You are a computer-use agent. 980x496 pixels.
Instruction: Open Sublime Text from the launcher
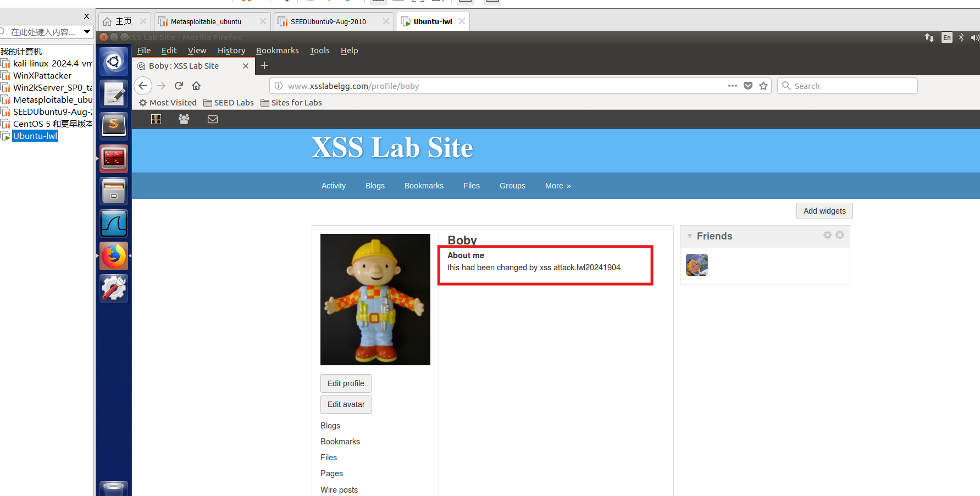[x=114, y=126]
